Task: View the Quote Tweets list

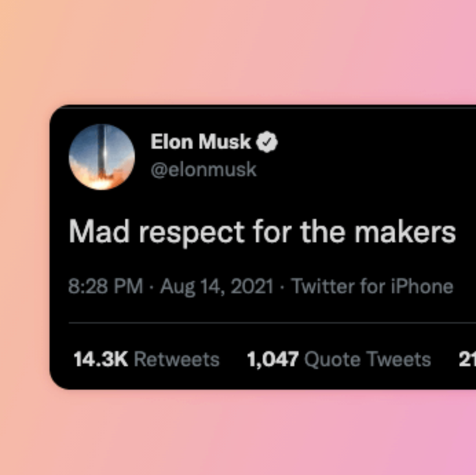Action: (x=367, y=359)
